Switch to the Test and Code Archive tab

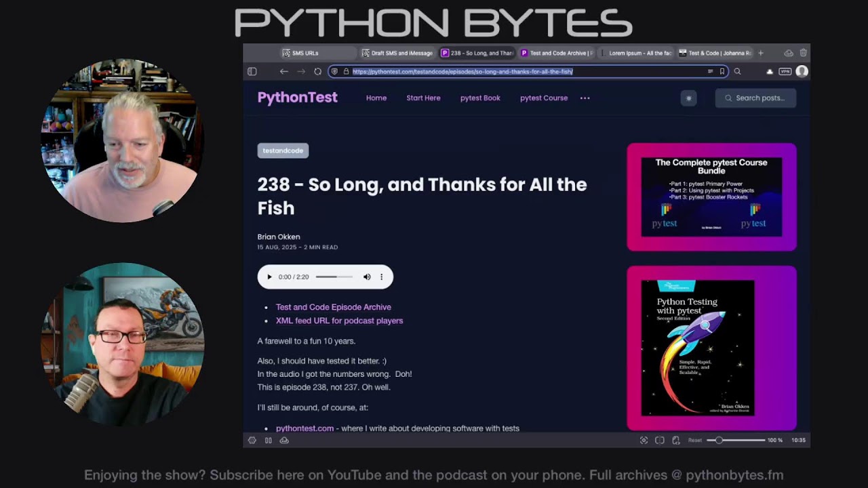point(555,53)
